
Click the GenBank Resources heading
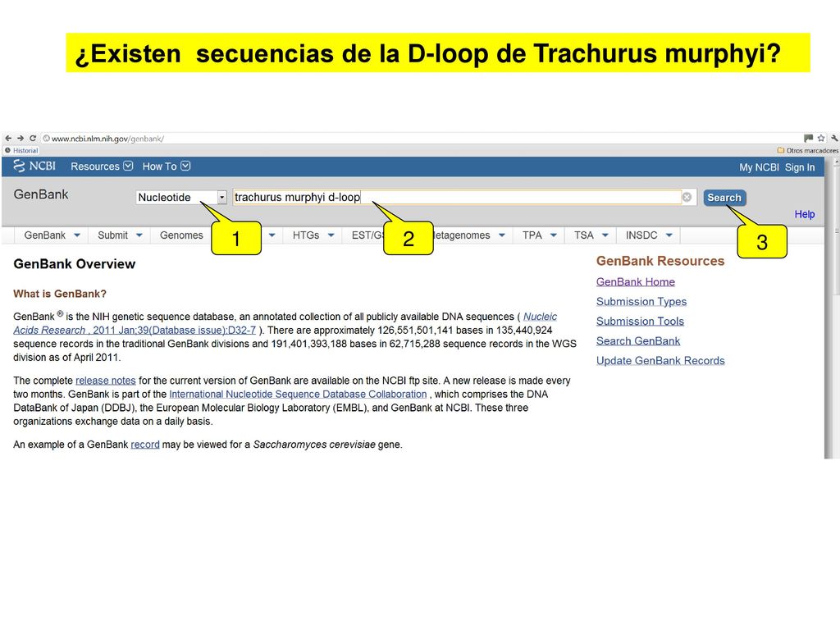660,261
